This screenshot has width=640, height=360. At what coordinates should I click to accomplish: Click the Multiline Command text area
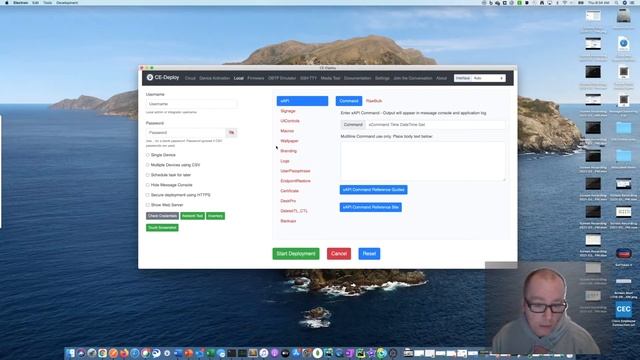tap(423, 161)
